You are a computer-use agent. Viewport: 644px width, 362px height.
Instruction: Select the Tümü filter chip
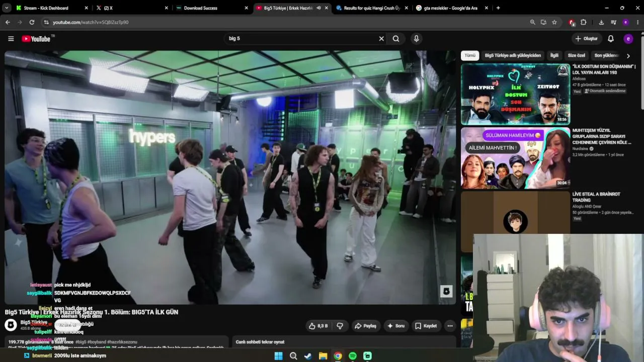470,55
